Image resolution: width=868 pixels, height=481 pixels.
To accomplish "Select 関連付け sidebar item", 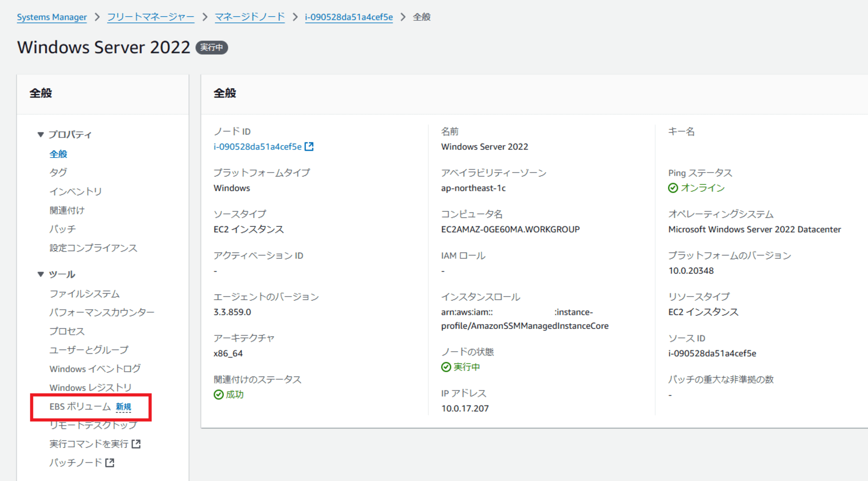I will pyautogui.click(x=67, y=210).
